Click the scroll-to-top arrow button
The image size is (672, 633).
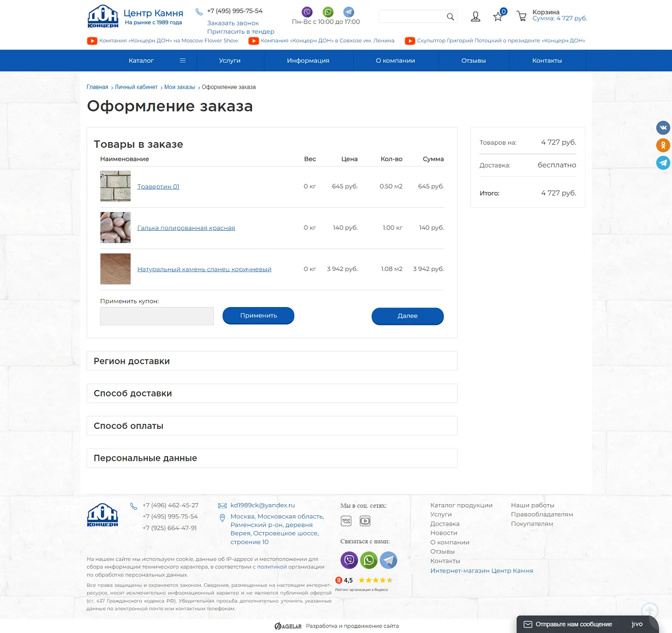pos(650,611)
